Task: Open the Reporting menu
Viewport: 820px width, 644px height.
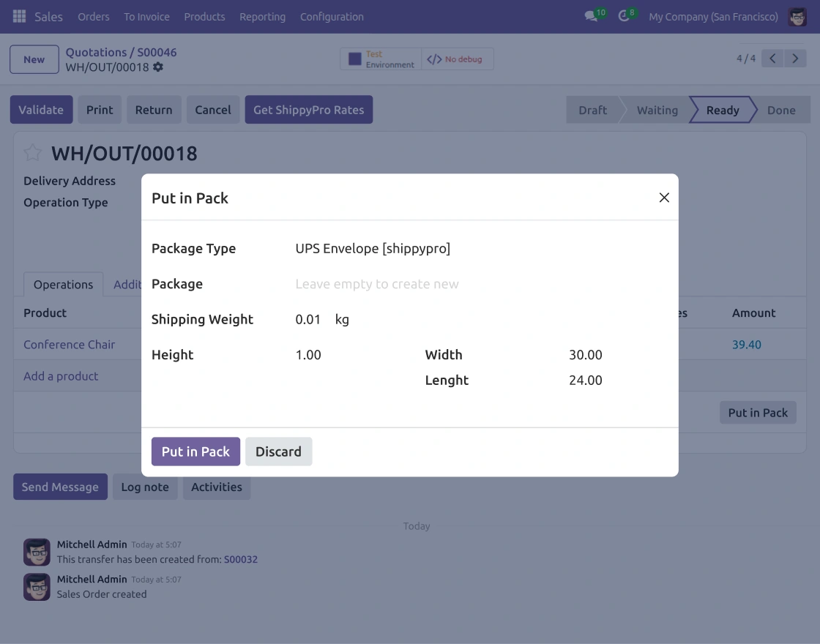Action: pyautogui.click(x=263, y=17)
